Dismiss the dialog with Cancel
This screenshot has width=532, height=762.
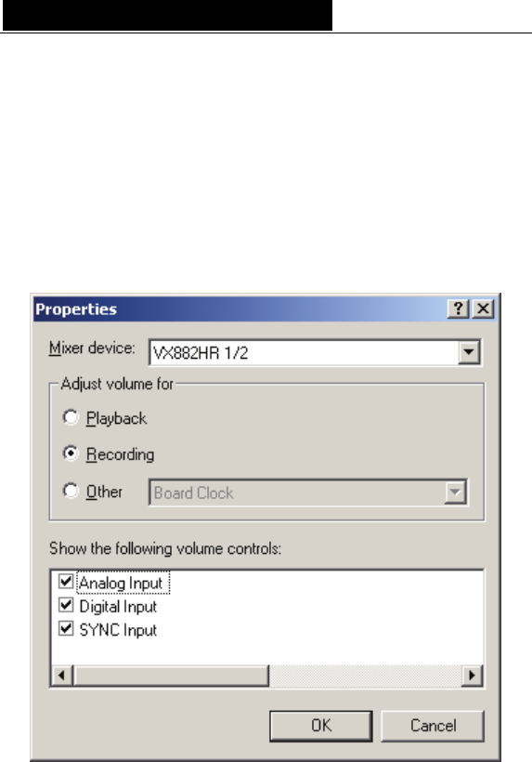point(433,726)
